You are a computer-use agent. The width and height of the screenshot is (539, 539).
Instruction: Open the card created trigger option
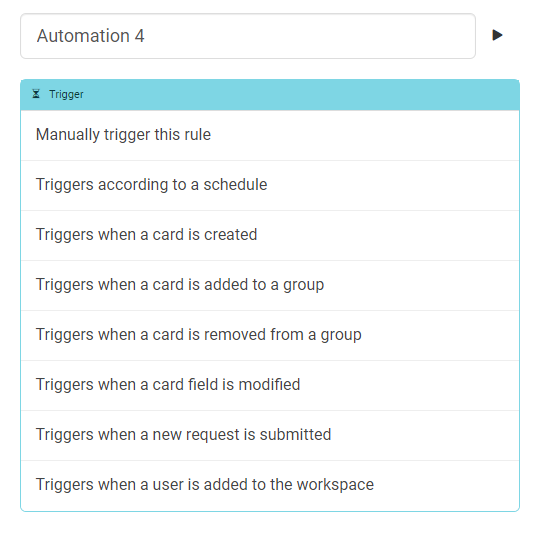[x=270, y=235]
